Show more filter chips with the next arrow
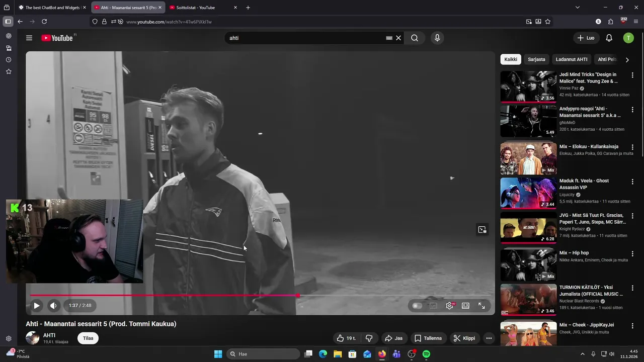 (x=627, y=59)
